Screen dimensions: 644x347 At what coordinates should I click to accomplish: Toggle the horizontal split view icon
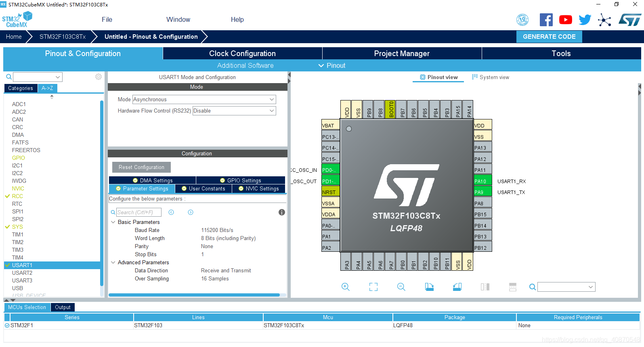click(513, 287)
